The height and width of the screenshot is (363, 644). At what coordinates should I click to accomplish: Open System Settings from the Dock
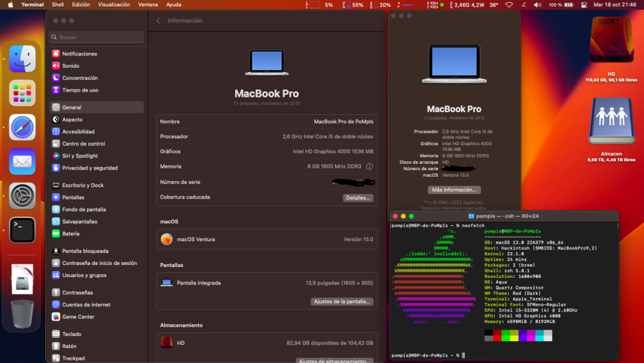click(x=22, y=195)
